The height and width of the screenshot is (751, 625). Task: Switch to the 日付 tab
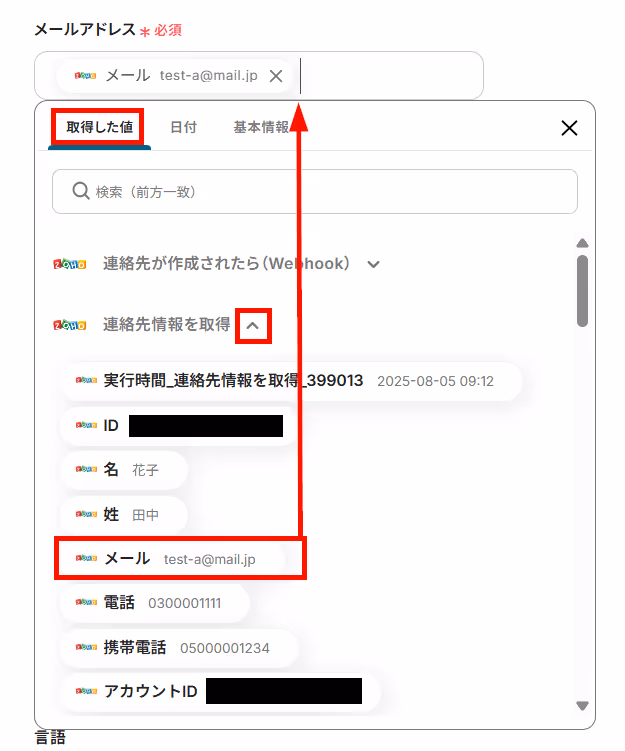click(x=183, y=127)
